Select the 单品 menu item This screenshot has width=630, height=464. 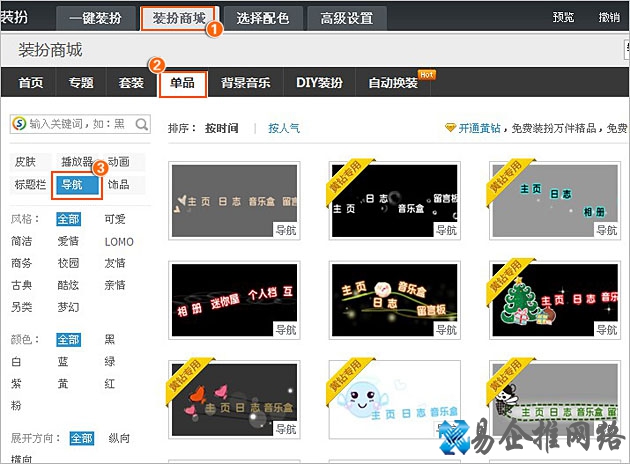pyautogui.click(x=183, y=84)
